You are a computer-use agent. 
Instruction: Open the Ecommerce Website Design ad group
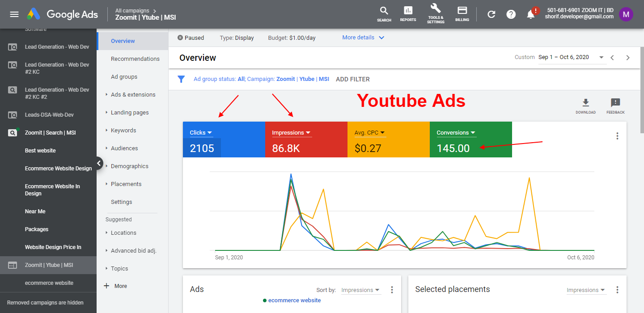(x=58, y=169)
